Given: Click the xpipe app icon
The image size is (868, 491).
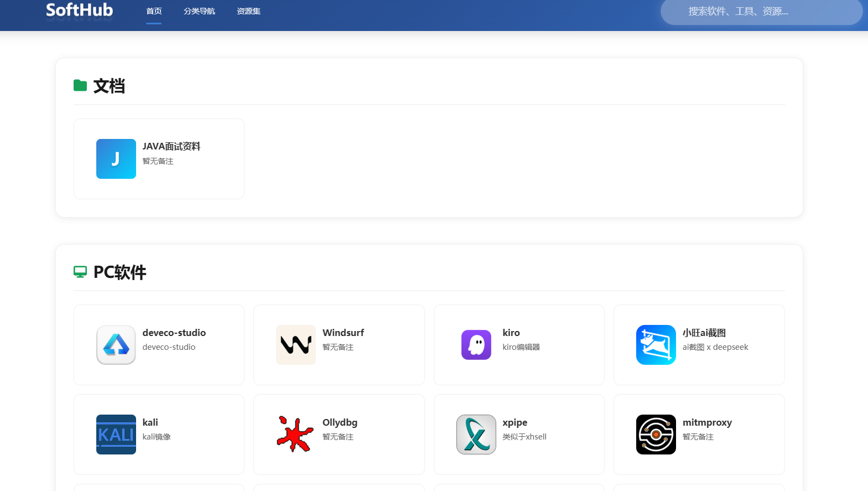Looking at the screenshot, I should pyautogui.click(x=476, y=435).
